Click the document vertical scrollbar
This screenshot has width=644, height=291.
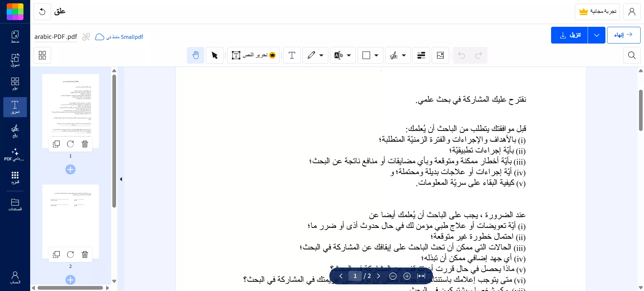pos(641,111)
